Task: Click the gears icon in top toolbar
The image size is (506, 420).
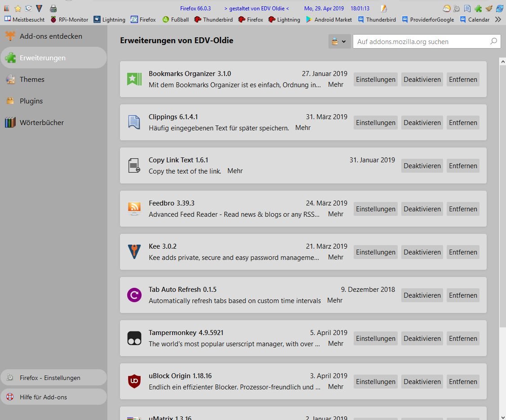Action: click(457, 9)
